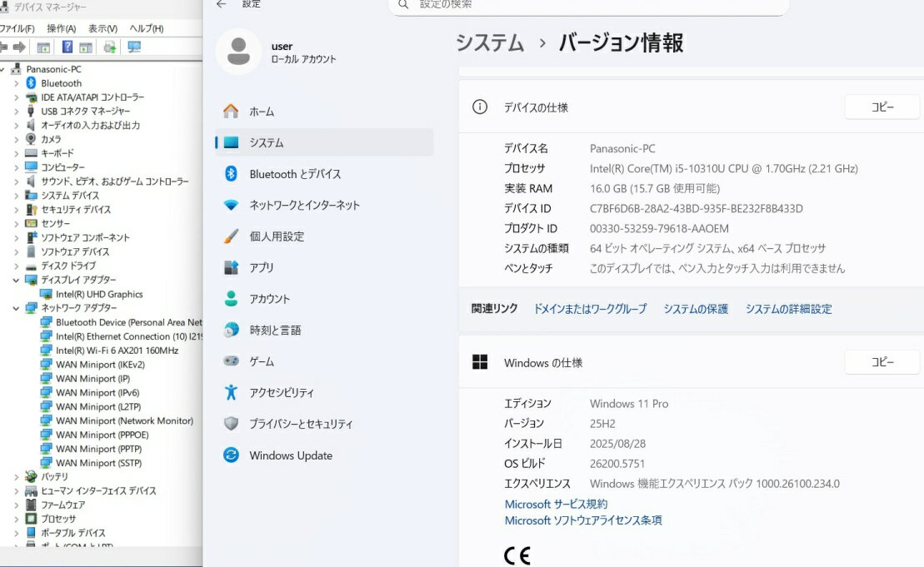The image size is (924, 567).
Task: Click the Update driver software toolbar icon
Action: (109, 47)
